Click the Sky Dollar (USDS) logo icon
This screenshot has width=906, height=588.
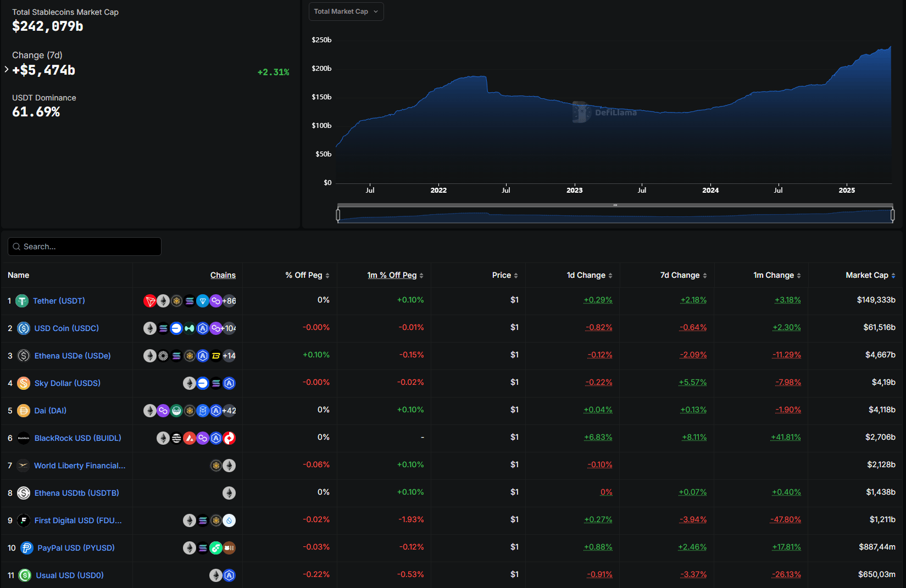click(24, 383)
